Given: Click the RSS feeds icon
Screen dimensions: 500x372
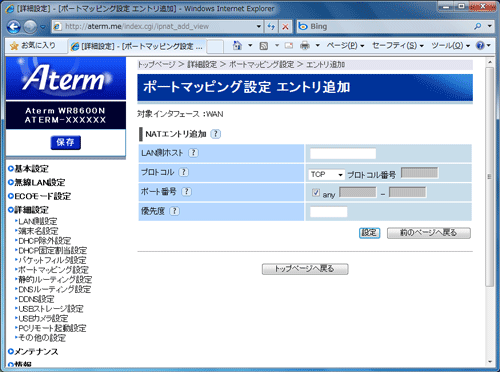Looking at the screenshot, I should pyautogui.click(x=264, y=46).
